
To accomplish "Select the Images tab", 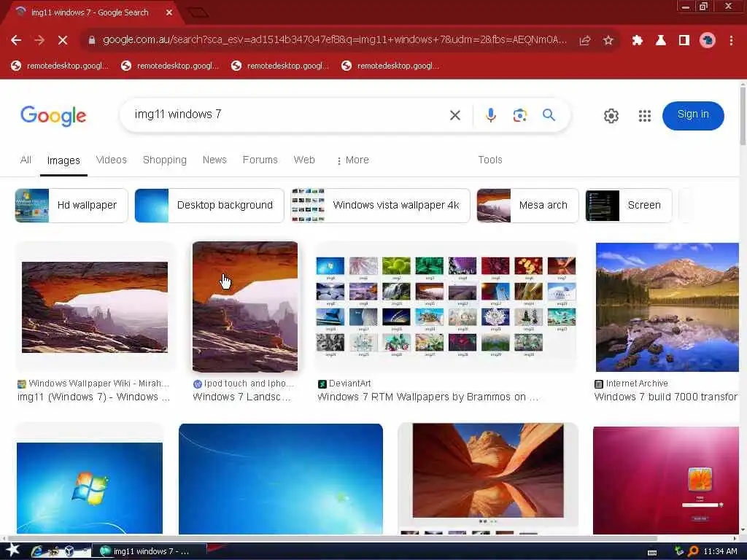I will tap(63, 161).
